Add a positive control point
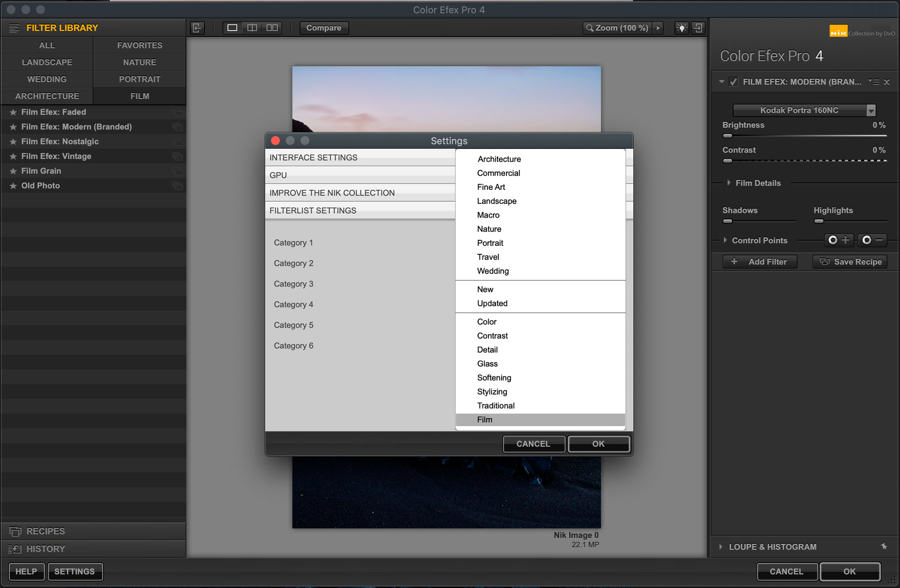The height and width of the screenshot is (588, 900). click(x=838, y=240)
